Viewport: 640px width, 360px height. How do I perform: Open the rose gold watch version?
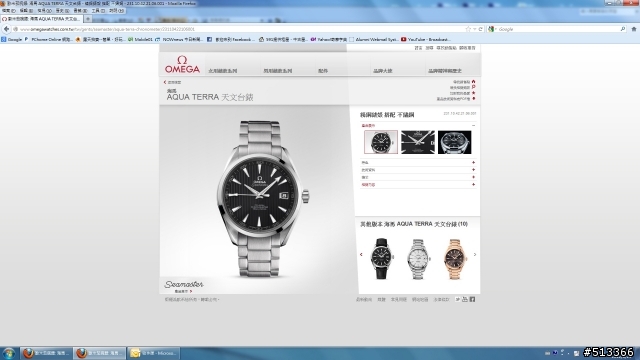point(455,259)
